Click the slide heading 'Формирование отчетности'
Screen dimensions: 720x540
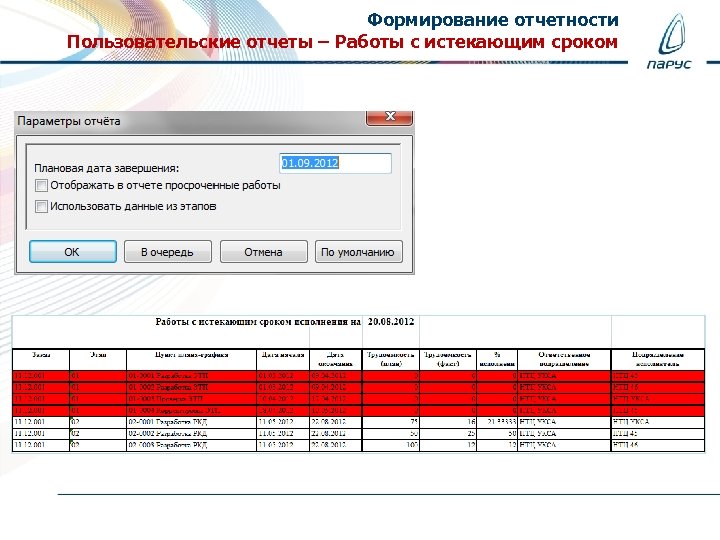click(x=493, y=20)
